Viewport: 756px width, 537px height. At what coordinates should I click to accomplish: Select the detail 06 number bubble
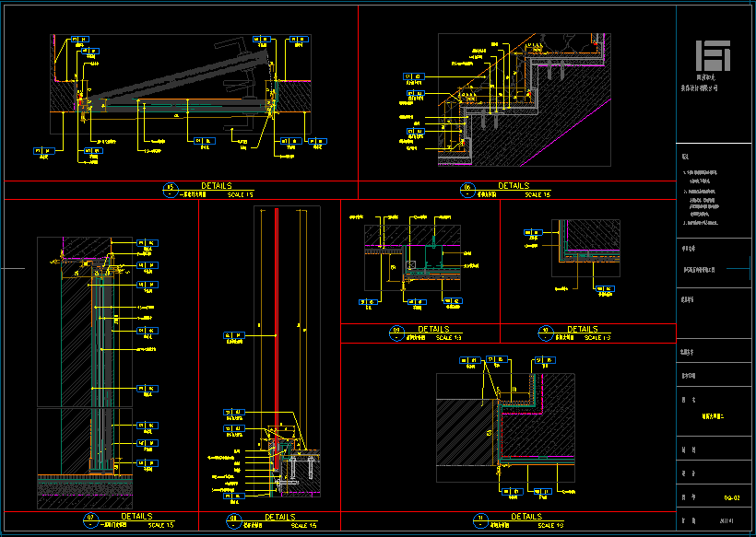click(467, 190)
